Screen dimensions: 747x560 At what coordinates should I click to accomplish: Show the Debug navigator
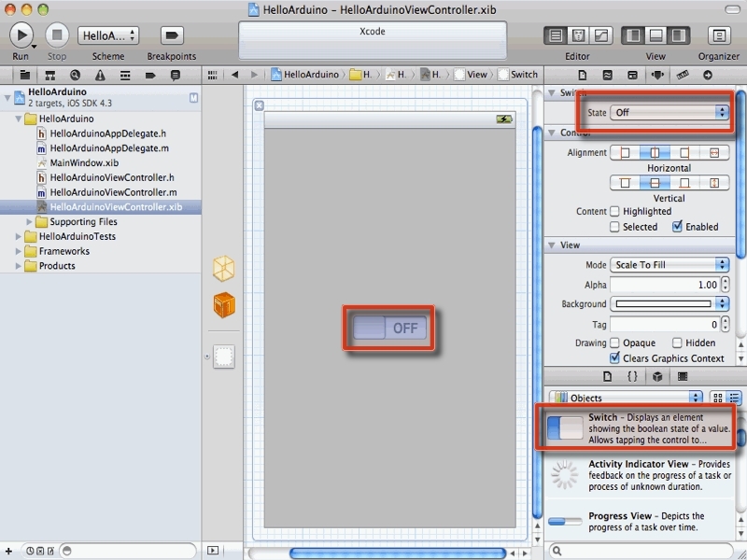125,75
